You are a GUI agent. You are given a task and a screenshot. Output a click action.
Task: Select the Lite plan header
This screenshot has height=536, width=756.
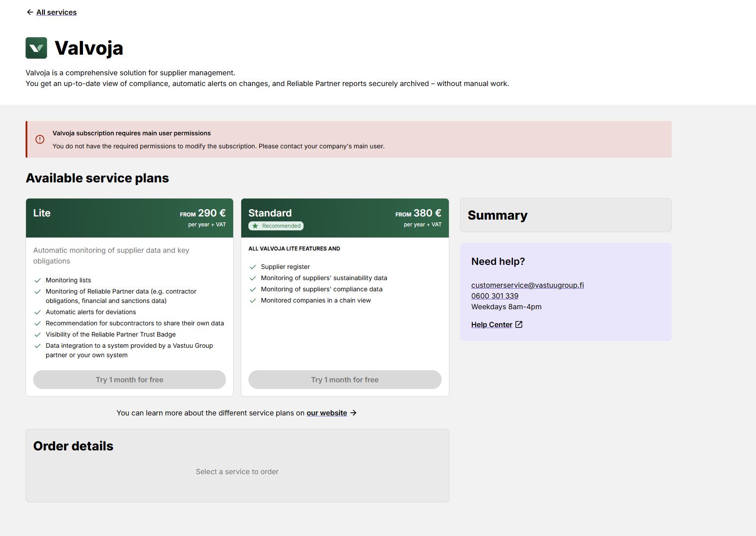(x=130, y=218)
